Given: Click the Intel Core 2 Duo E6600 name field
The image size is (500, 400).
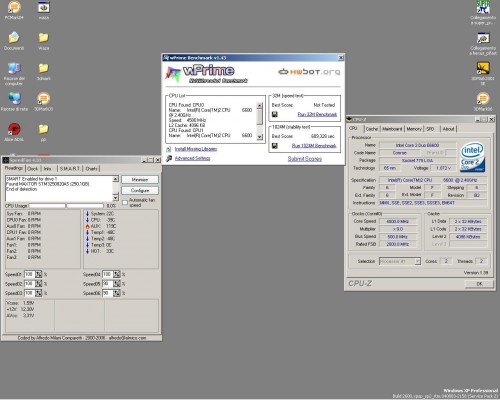Looking at the screenshot, I should (417, 145).
